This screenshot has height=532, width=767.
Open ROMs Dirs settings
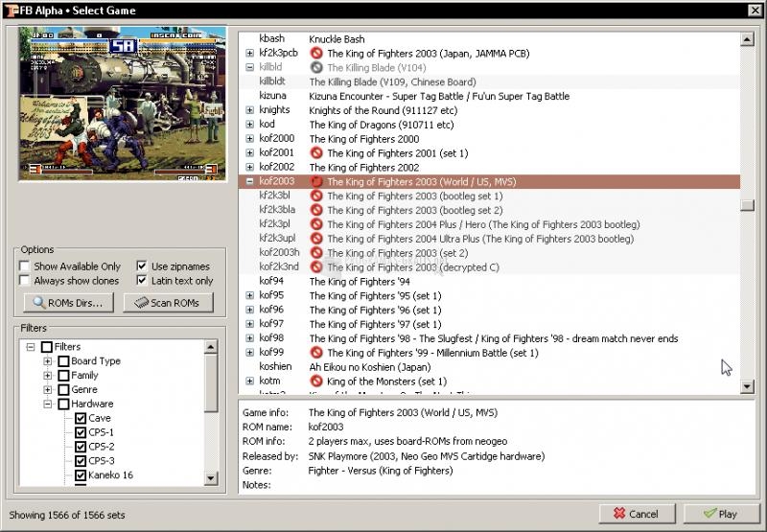(x=68, y=303)
